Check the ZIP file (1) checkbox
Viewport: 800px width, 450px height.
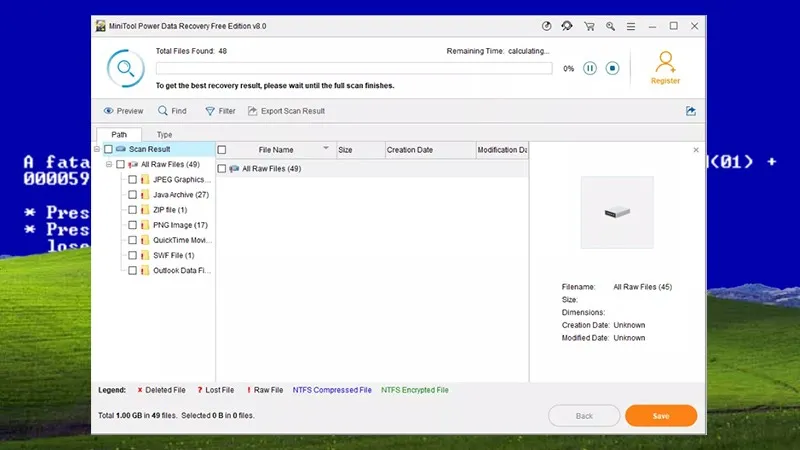point(133,210)
